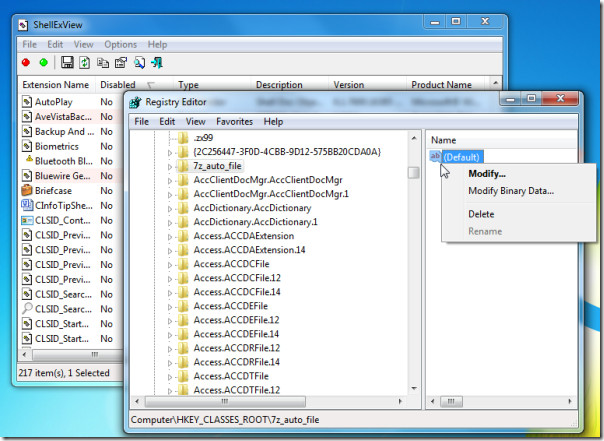Expand AccClientDocMgr.AccClientDocMgr.1 key arrow

tap(170, 195)
